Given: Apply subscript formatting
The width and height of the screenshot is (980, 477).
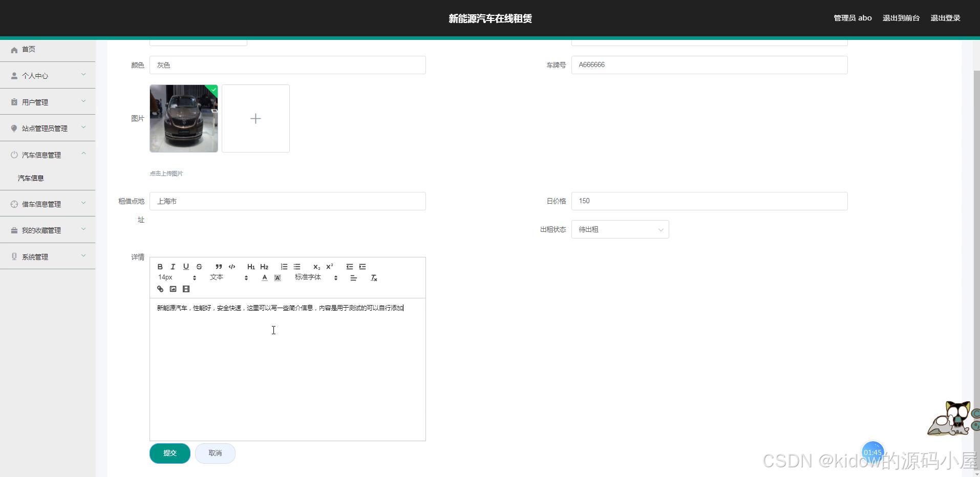Looking at the screenshot, I should [316, 267].
